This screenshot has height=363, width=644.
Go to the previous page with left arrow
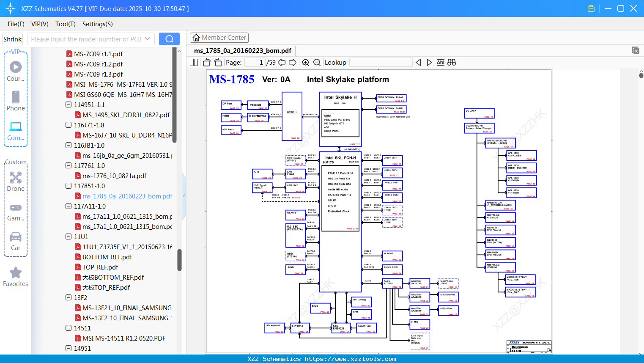click(281, 63)
